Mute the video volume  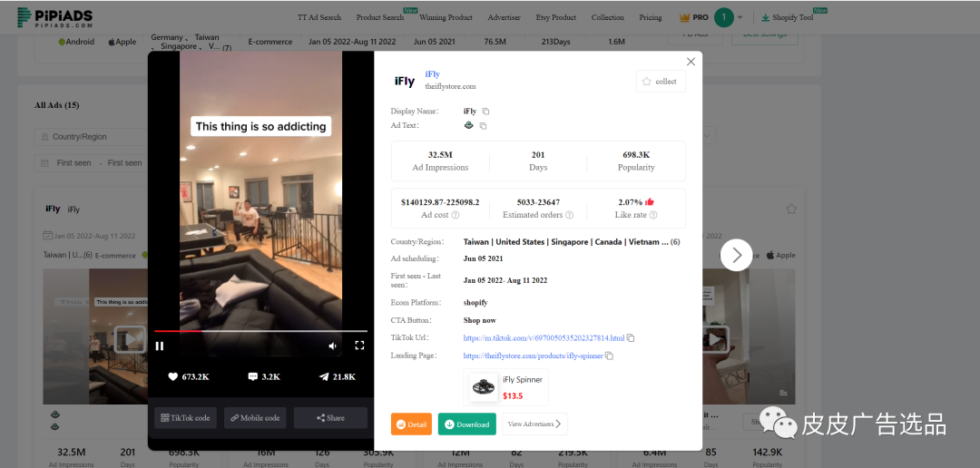[x=333, y=346]
